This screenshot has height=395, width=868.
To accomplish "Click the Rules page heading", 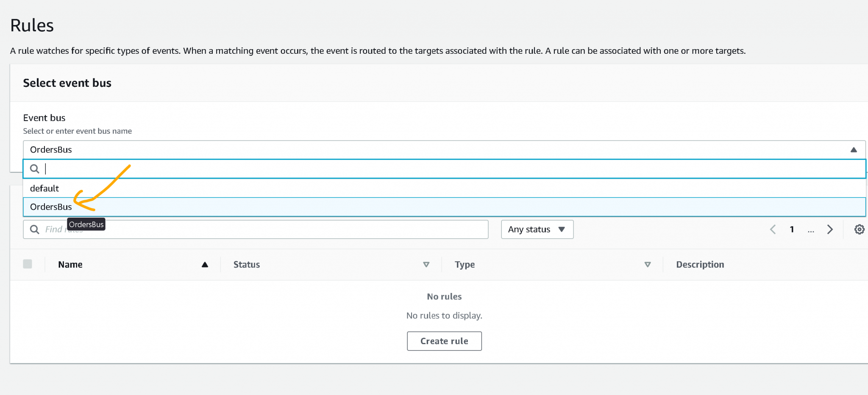I will [32, 25].
